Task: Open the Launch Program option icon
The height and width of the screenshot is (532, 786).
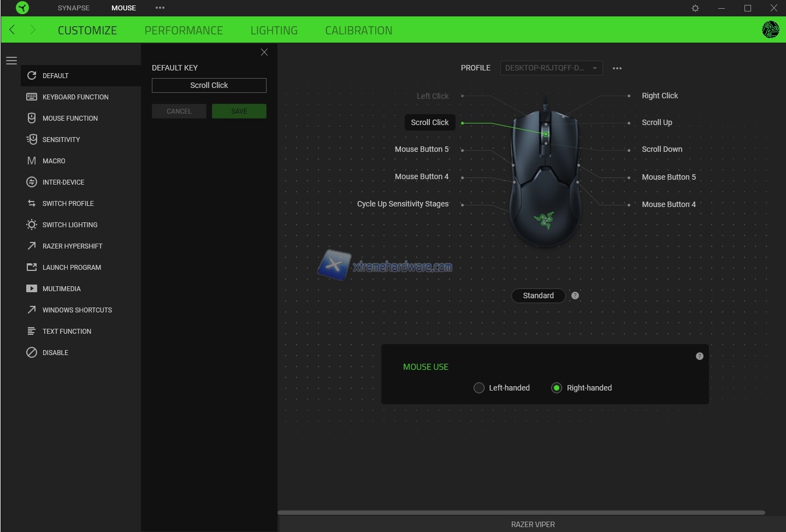Action: [32, 267]
